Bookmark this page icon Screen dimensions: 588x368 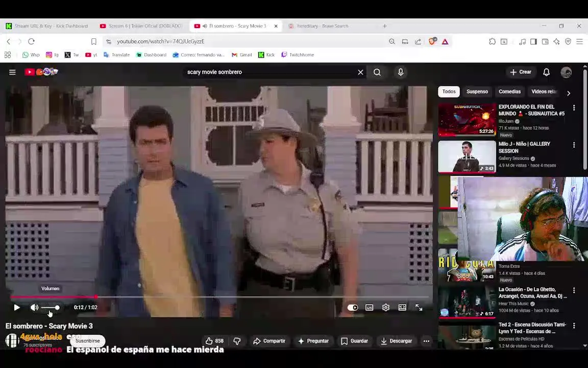point(94,42)
